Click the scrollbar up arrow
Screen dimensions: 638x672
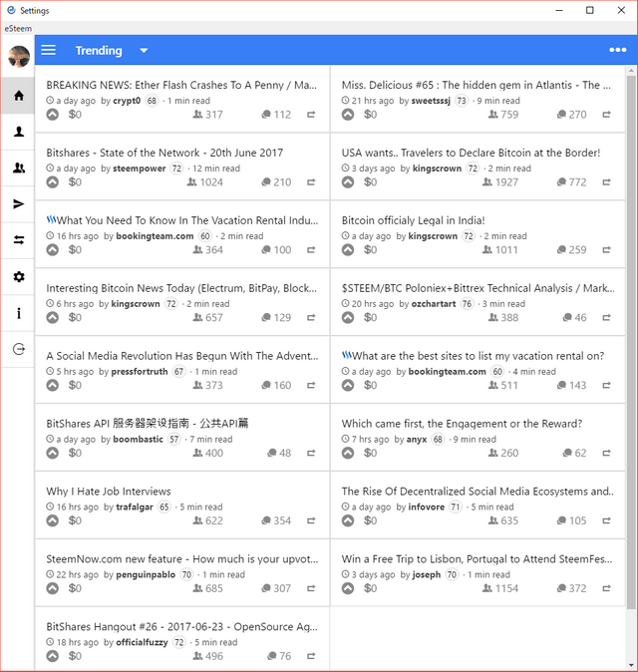pyautogui.click(x=631, y=70)
